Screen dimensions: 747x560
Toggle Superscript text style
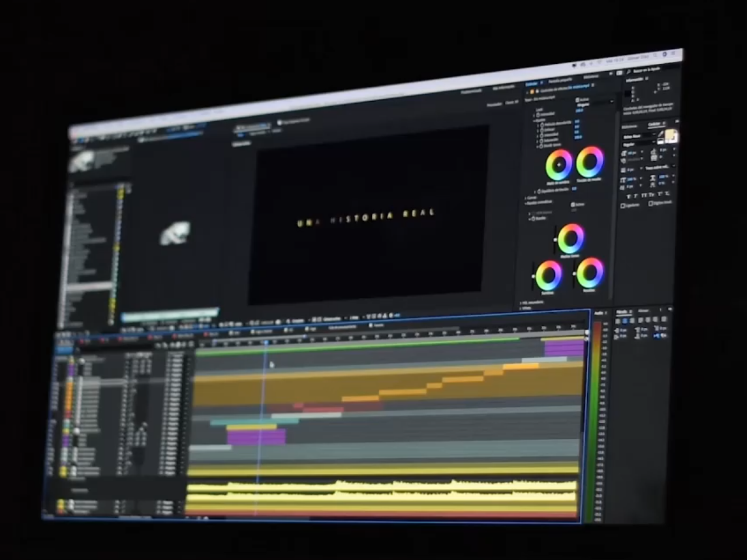(660, 194)
